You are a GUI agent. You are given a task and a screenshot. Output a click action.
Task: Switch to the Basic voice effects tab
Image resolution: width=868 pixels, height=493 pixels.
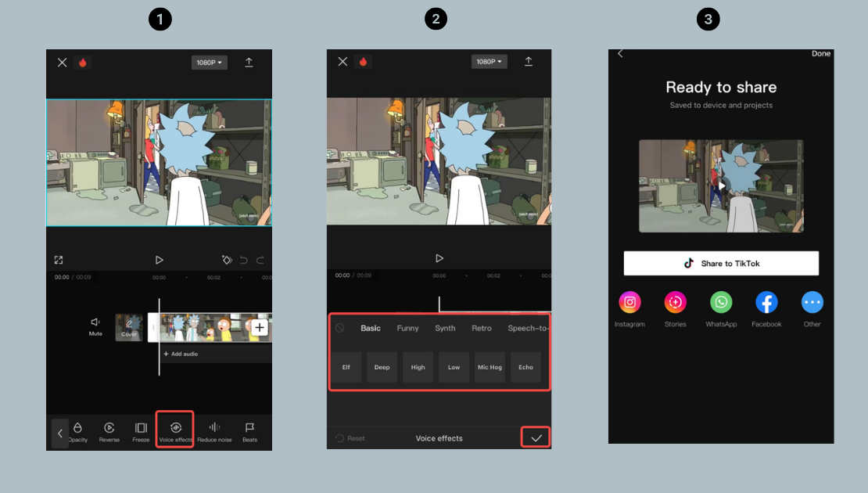click(x=371, y=329)
